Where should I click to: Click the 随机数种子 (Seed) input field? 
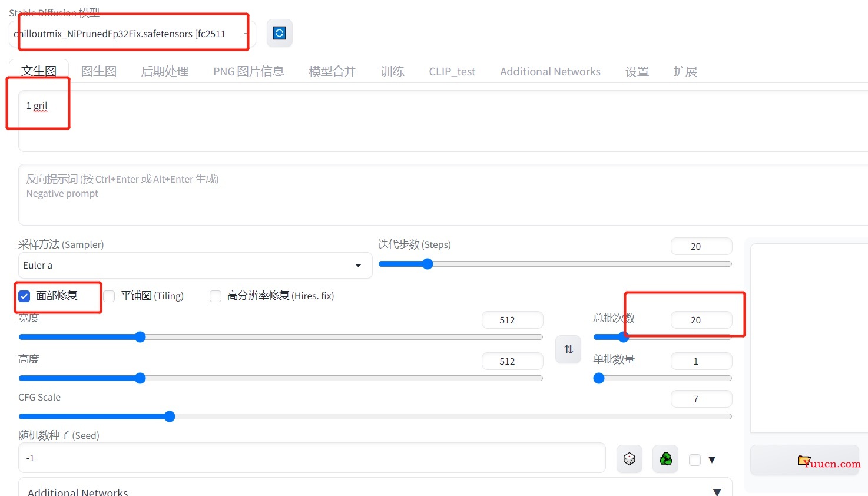[312, 458]
